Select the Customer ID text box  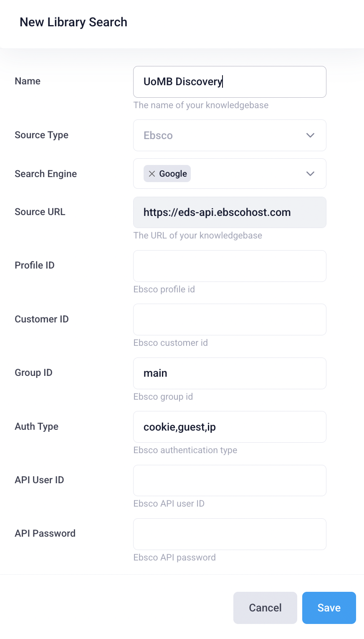(x=230, y=319)
